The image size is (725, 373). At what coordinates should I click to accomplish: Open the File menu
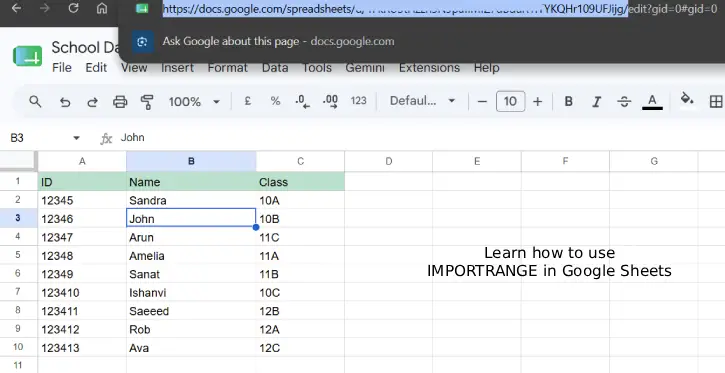(62, 68)
